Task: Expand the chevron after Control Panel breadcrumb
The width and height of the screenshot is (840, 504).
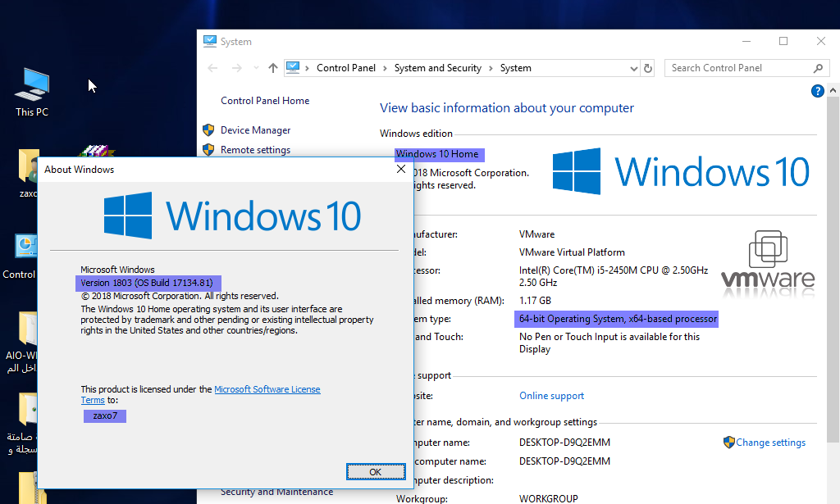Action: click(385, 68)
